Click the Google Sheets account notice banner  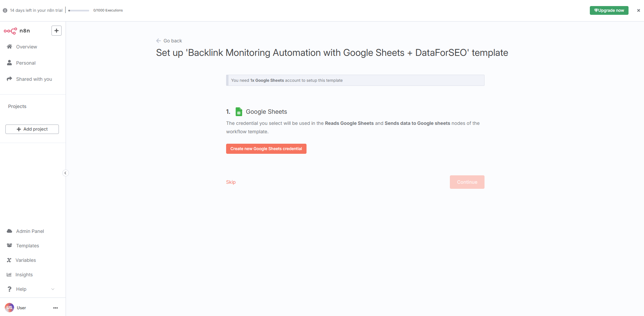point(355,80)
